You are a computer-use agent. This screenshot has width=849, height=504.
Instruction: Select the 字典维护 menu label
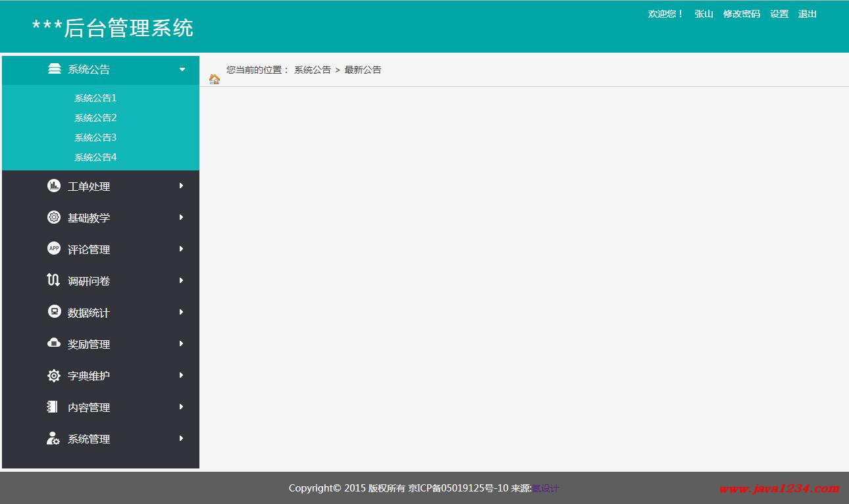[89, 376]
